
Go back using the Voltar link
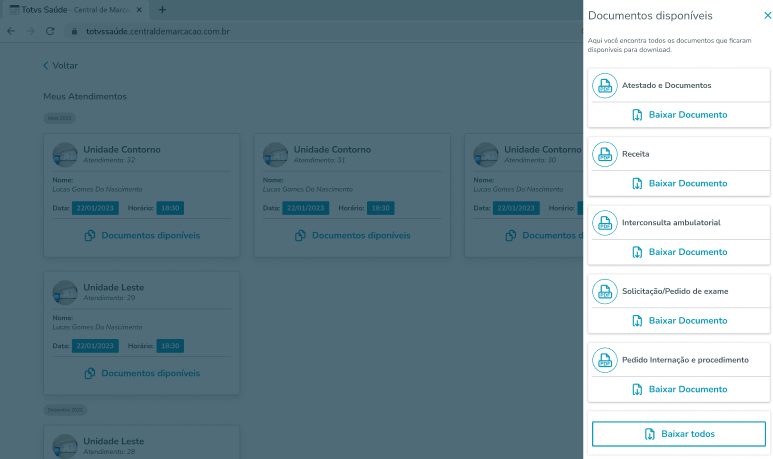tap(60, 66)
